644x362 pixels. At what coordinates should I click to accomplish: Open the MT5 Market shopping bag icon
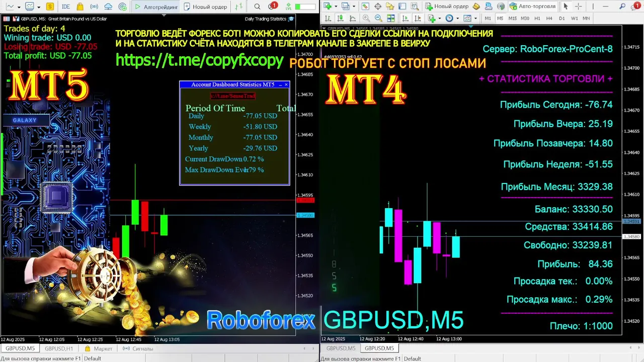click(80, 7)
